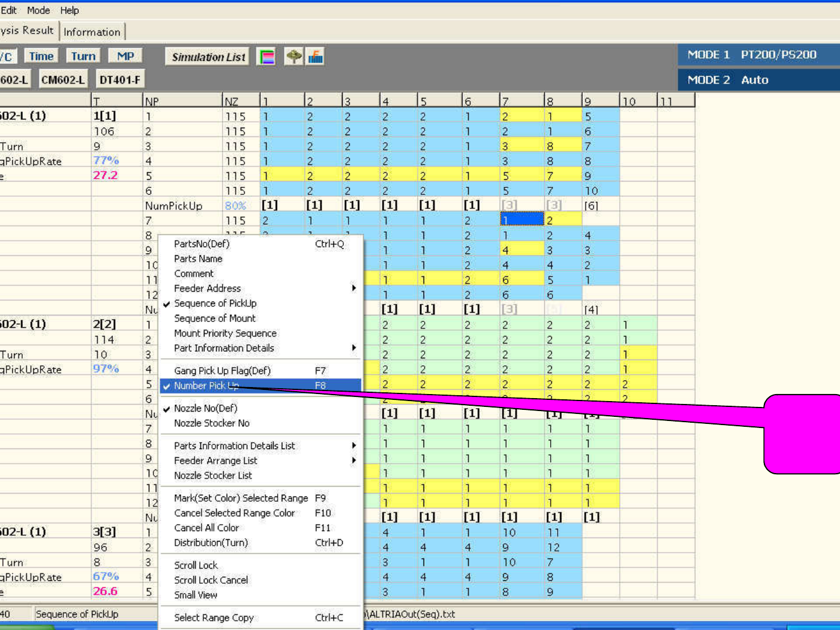Open the Help menu
This screenshot has height=630, width=840.
point(69,11)
